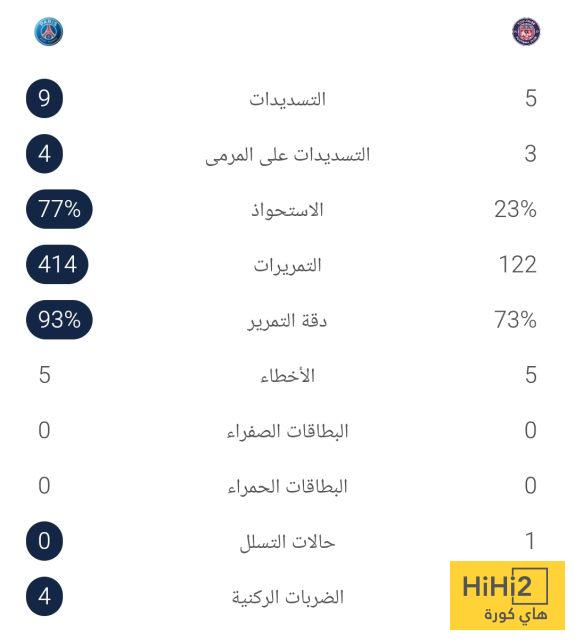The image size is (575, 640).
Task: Click Toulouse's 122 passes value
Action: pos(517,264)
